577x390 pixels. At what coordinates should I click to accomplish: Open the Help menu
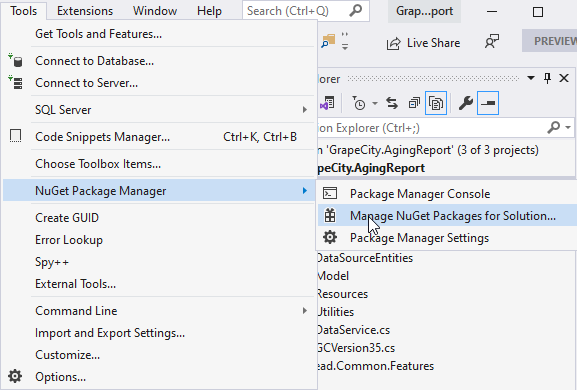209,11
